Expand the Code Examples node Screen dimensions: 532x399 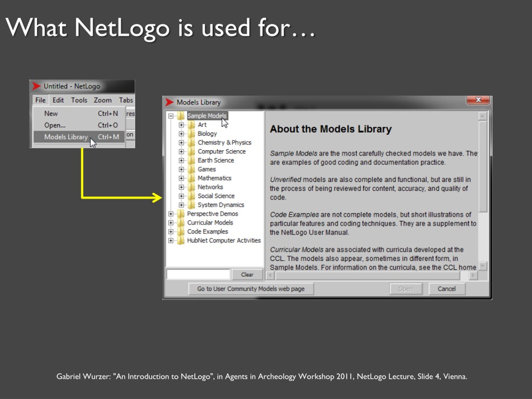click(x=171, y=232)
